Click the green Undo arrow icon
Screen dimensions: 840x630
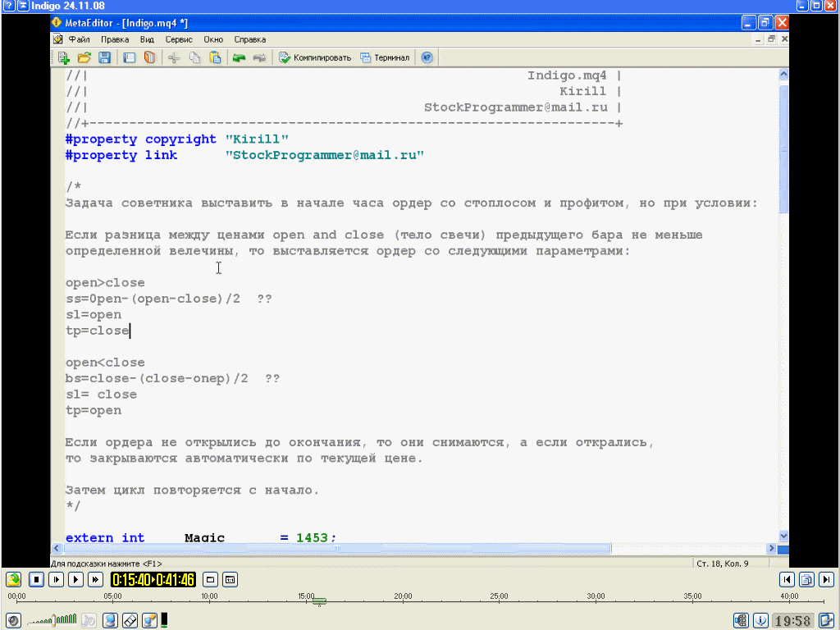coord(239,57)
